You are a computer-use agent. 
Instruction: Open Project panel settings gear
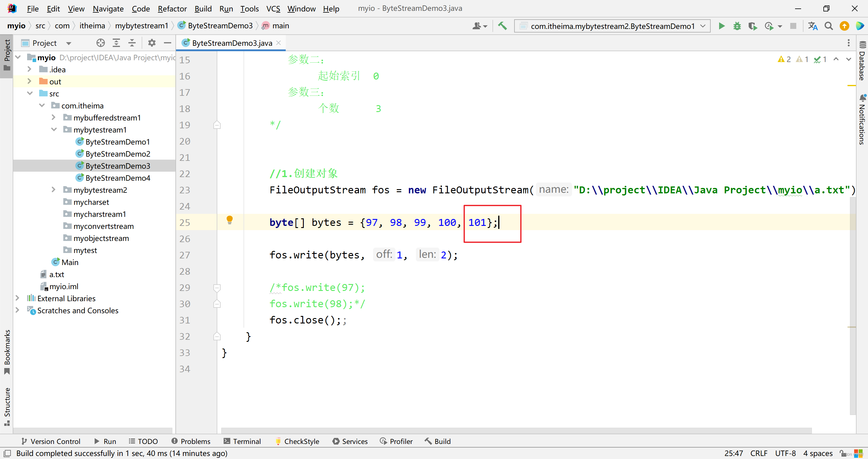152,43
